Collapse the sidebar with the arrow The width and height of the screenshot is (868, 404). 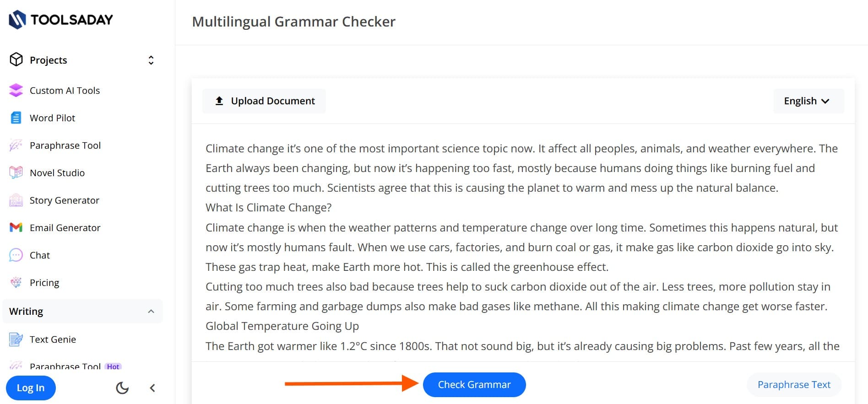152,388
